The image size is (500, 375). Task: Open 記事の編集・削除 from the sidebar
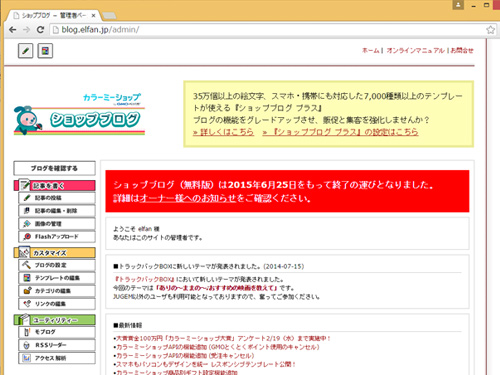click(57, 211)
